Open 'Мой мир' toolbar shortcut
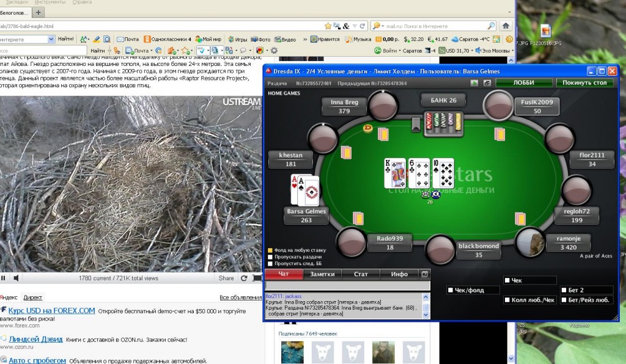Image resolution: width=626 pixels, height=364 pixels. pyautogui.click(x=208, y=39)
